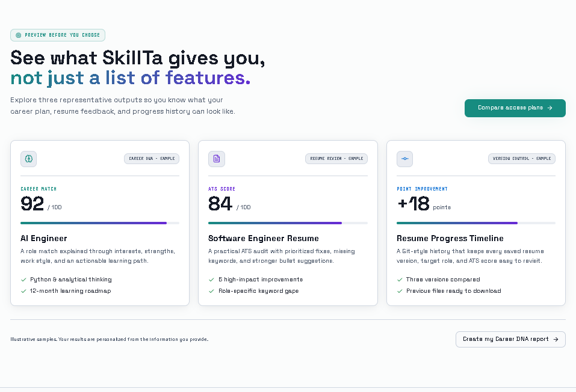Click checkmark beside 6 high-impact improvements
The image size is (576, 392).
[211, 280]
